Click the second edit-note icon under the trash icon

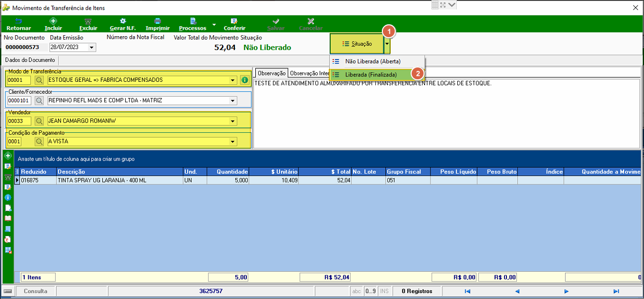coord(7,187)
